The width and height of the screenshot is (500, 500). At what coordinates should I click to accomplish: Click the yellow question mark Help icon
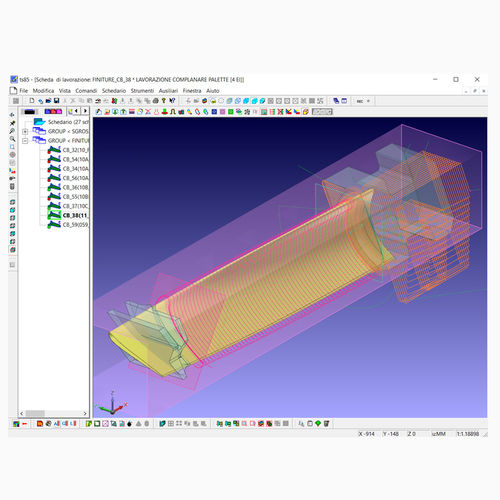[164, 101]
